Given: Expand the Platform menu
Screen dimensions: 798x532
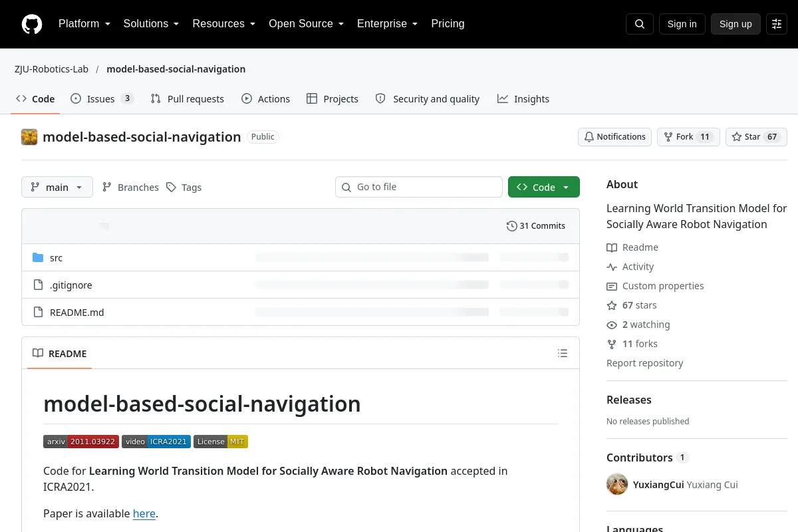Looking at the screenshot, I should coord(84,24).
